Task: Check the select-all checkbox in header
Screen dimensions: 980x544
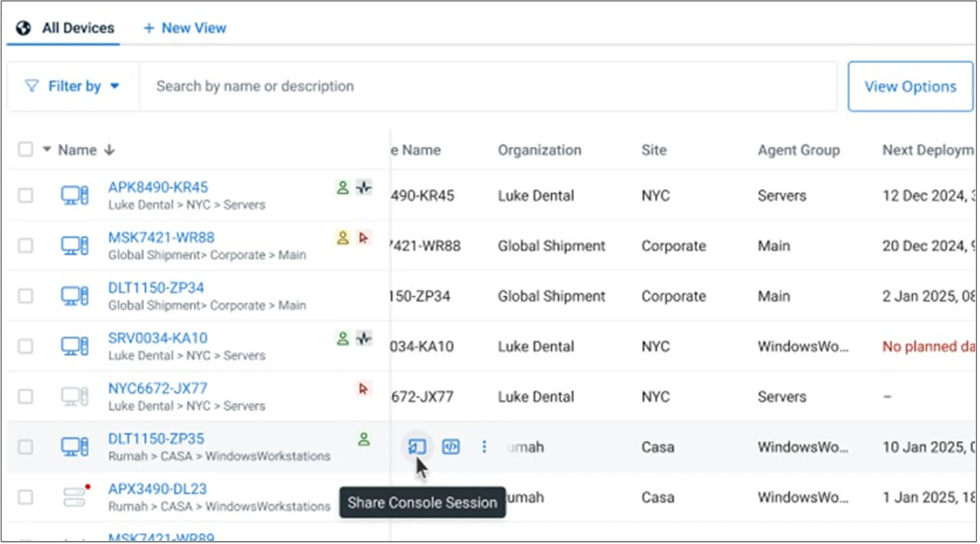Action: click(x=26, y=149)
